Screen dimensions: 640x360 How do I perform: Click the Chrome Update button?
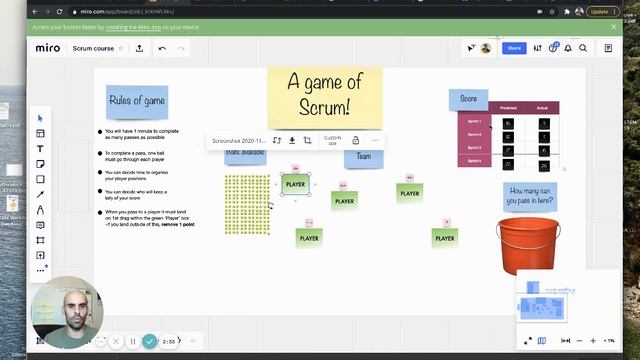(x=603, y=11)
